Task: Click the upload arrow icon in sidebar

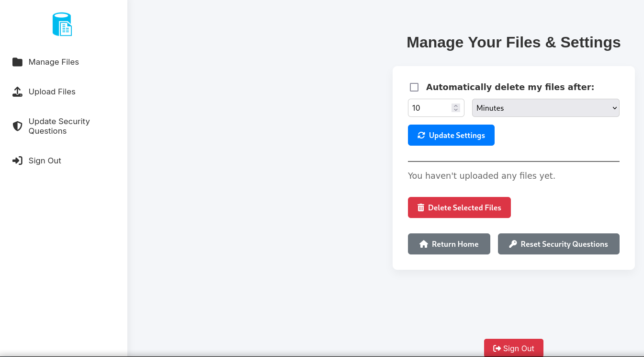Action: 17,92
